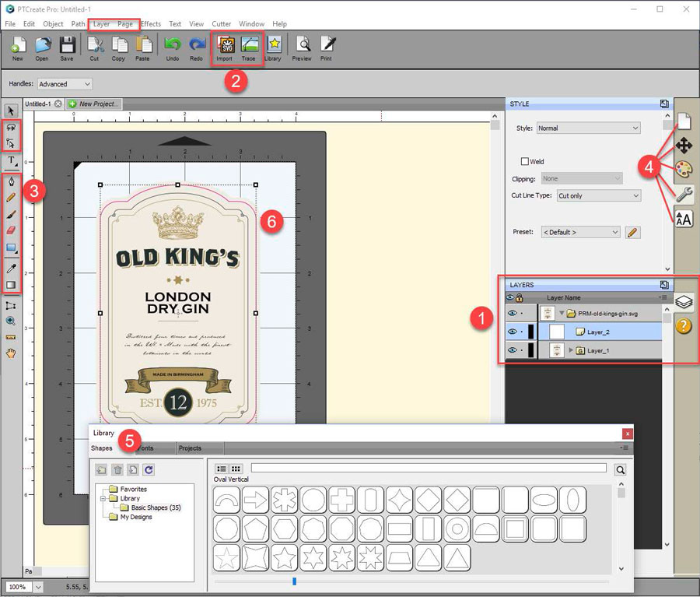Click the Library search input field
This screenshot has width=700, height=597.
429,468
